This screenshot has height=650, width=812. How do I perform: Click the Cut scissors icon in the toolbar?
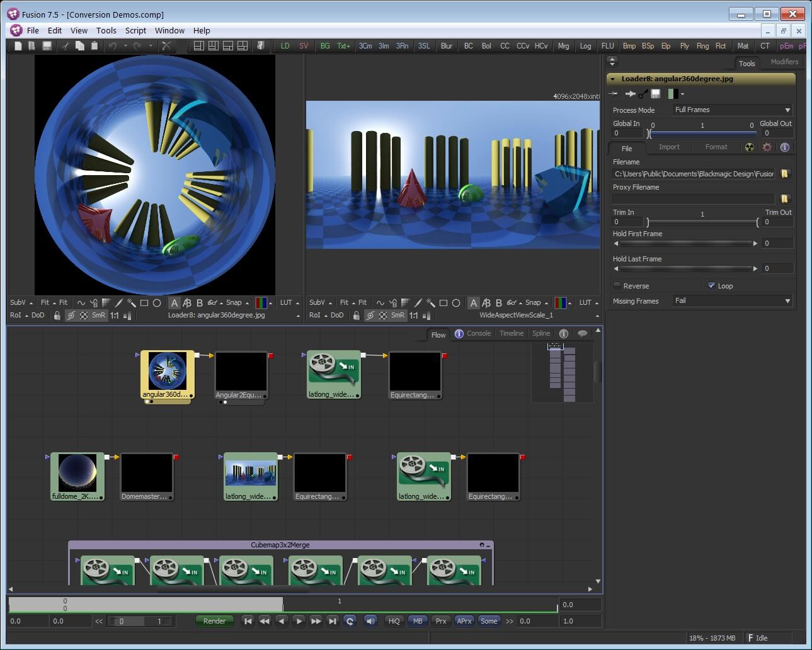click(x=65, y=46)
